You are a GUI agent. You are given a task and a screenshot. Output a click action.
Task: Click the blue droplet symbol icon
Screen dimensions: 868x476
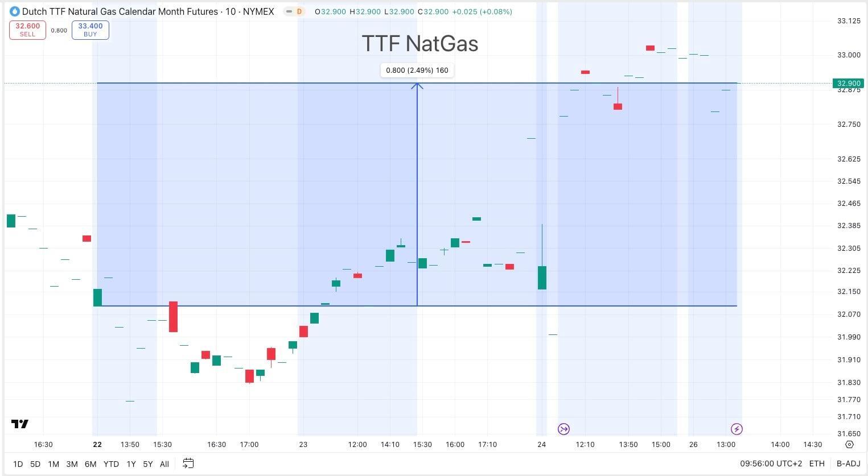click(15, 11)
